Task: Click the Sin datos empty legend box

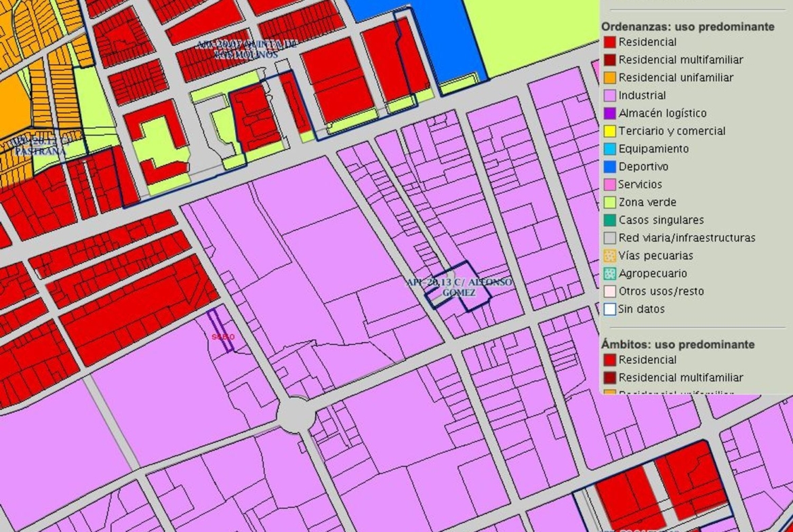Action: coord(609,309)
